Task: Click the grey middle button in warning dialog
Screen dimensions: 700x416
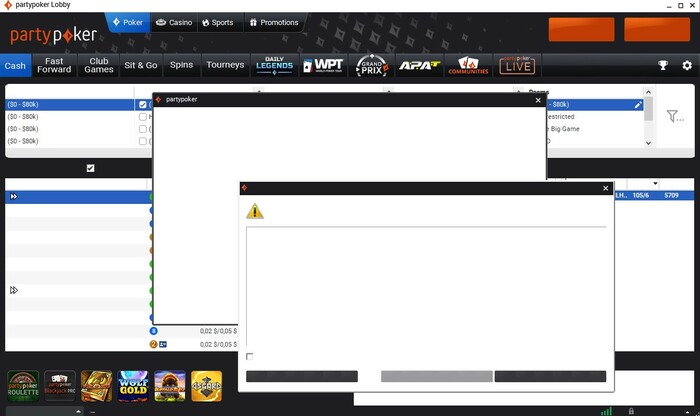Action: pos(437,376)
